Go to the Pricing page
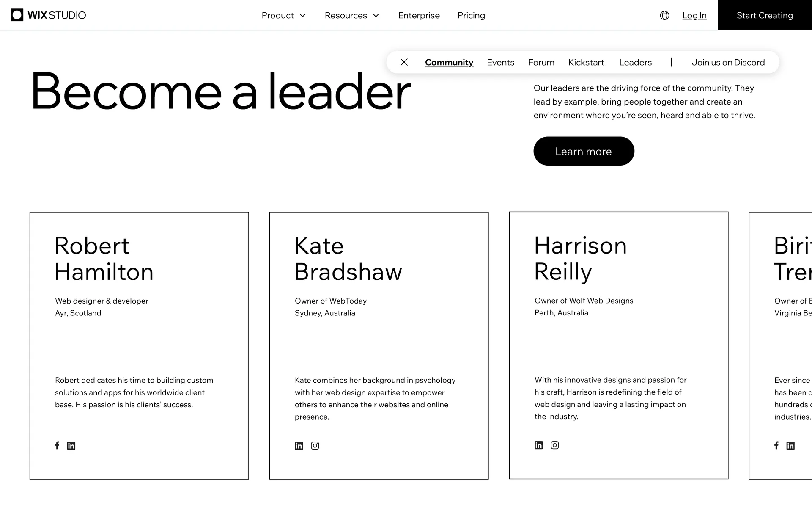This screenshot has height=508, width=812. [x=471, y=15]
